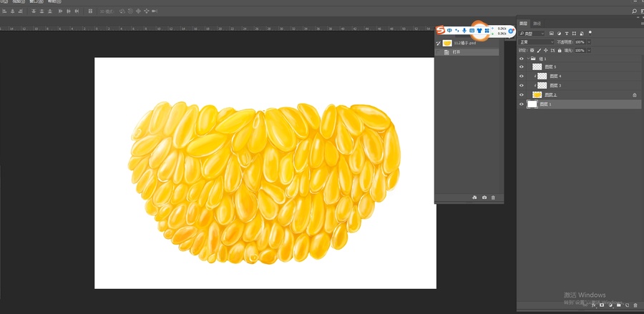This screenshot has height=314, width=644.
Task: Toggle lock all (padlock) for layer
Action: click(x=560, y=50)
